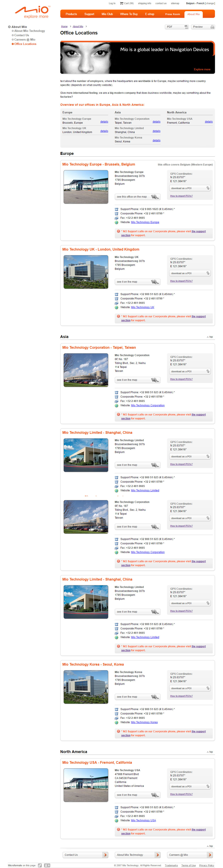The width and height of the screenshot is (223, 868).
Task: Click POI download icon in London UK card
Action: tap(208, 273)
